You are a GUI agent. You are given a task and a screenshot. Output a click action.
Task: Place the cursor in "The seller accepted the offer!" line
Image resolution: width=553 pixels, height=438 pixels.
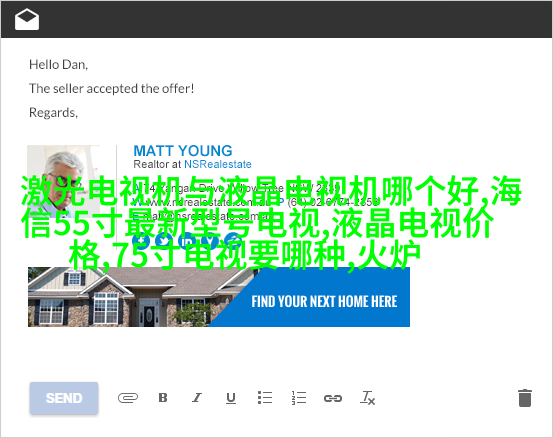click(111, 89)
